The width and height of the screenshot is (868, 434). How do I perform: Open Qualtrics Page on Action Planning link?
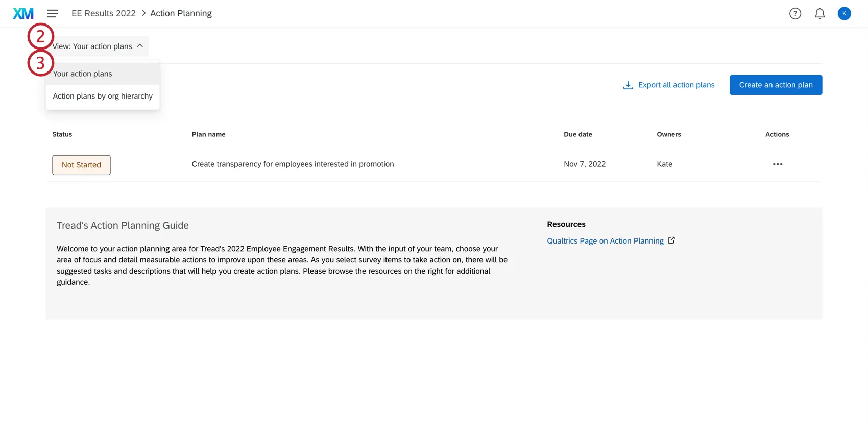pos(605,241)
